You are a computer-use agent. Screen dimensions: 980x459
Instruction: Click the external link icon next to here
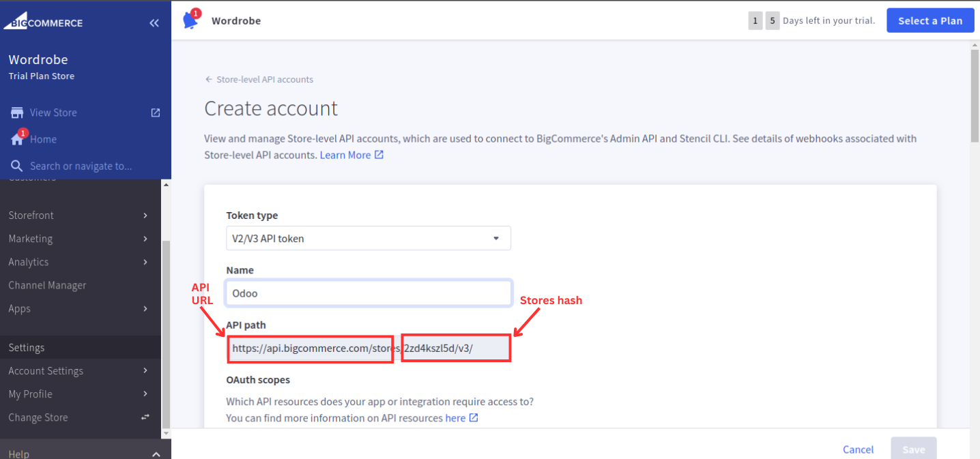(x=474, y=417)
